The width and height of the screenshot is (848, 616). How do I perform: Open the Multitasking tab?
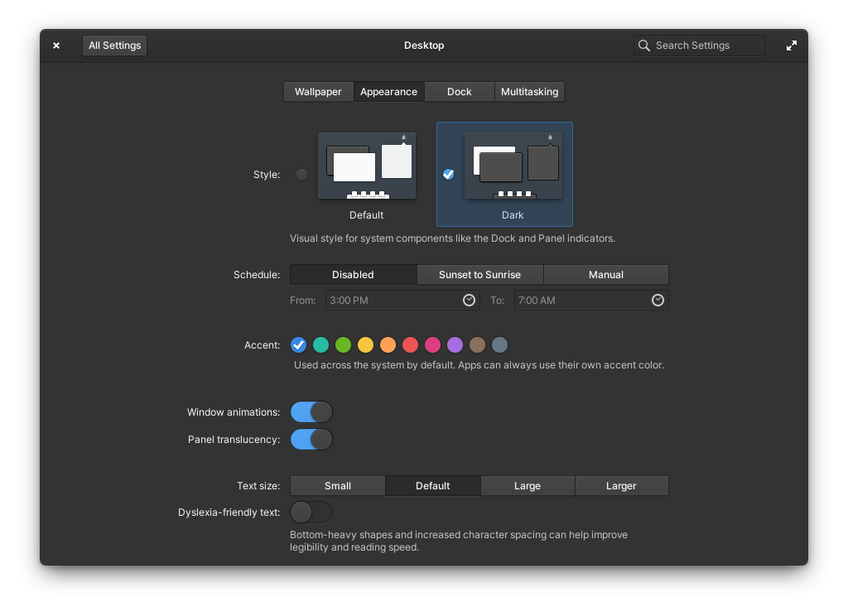tap(529, 91)
